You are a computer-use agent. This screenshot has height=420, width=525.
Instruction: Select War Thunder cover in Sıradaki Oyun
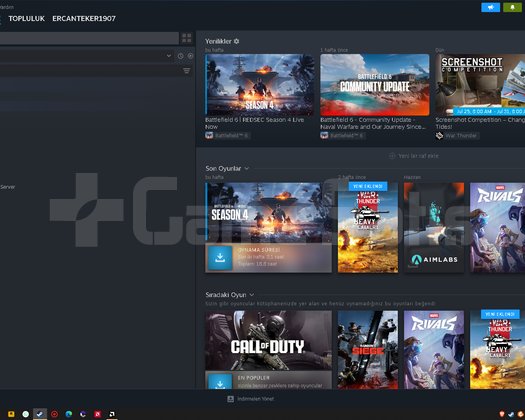[x=498, y=350]
